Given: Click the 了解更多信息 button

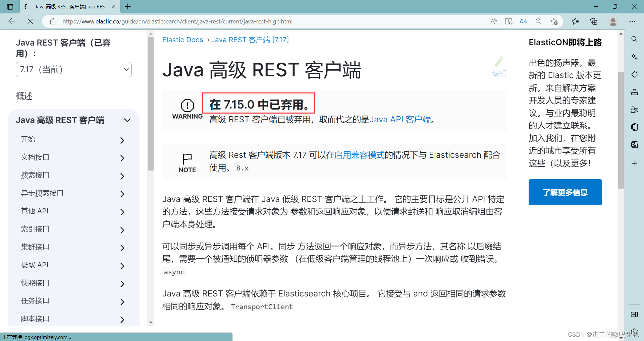Looking at the screenshot, I should [565, 192].
